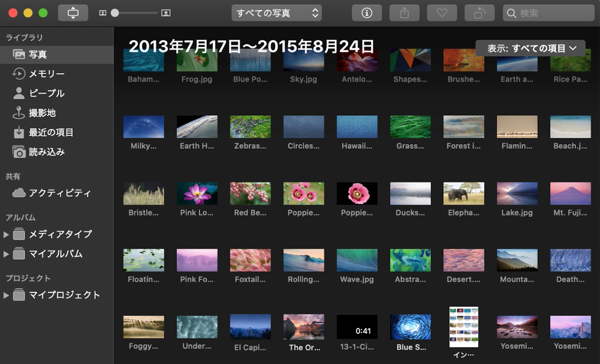Select the Death Valley photo thumbnail

570,260
